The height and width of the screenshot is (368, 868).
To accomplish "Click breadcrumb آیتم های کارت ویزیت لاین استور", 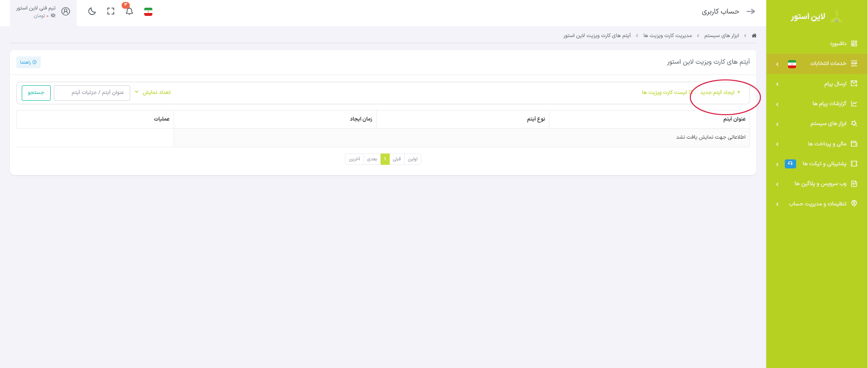I will point(597,36).
